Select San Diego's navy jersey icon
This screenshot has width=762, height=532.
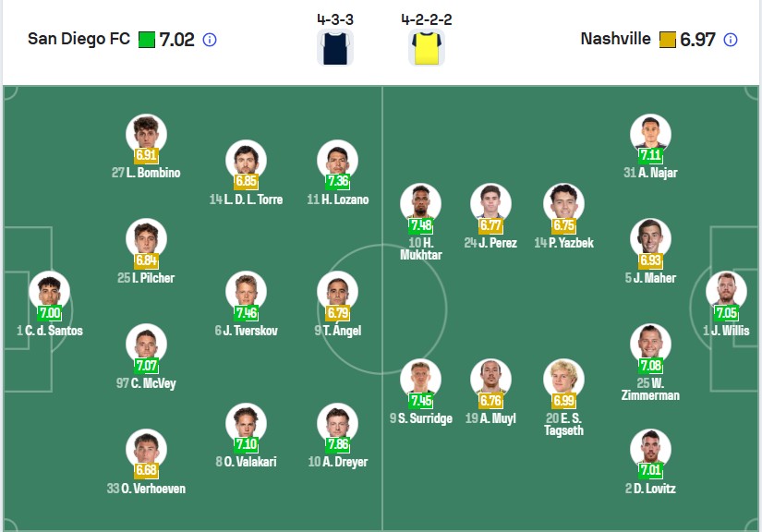coord(335,47)
